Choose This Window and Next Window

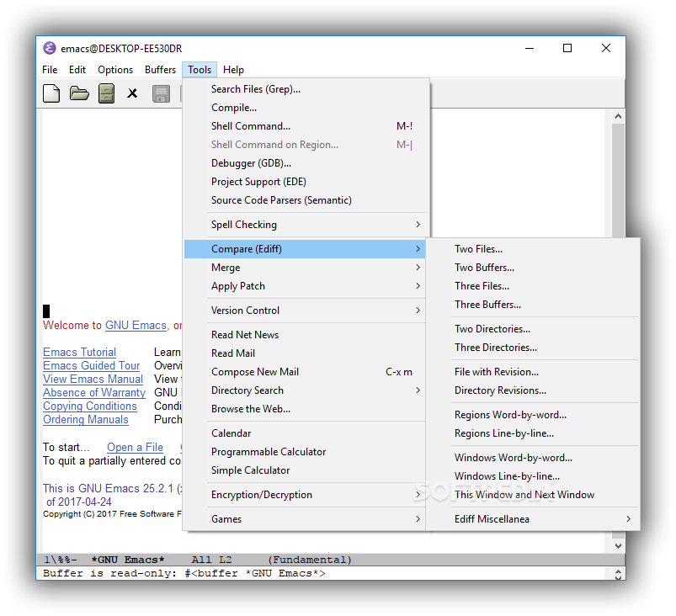point(533,495)
